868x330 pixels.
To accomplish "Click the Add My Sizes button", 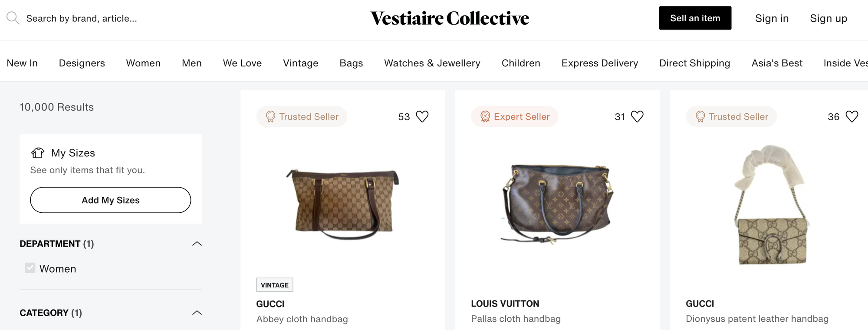I will tap(110, 200).
